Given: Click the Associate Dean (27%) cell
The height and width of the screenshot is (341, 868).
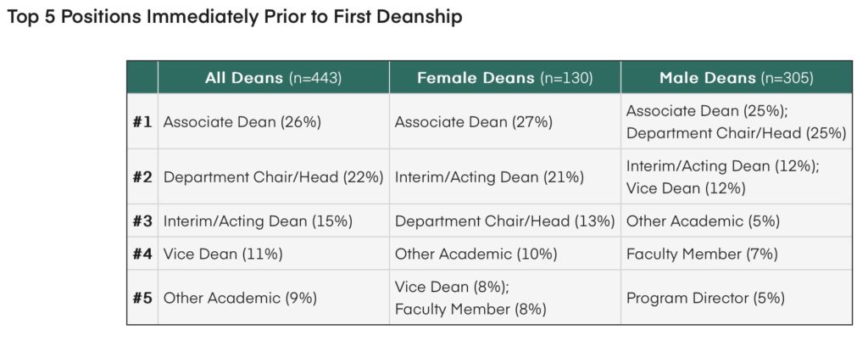Looking at the screenshot, I should (474, 121).
